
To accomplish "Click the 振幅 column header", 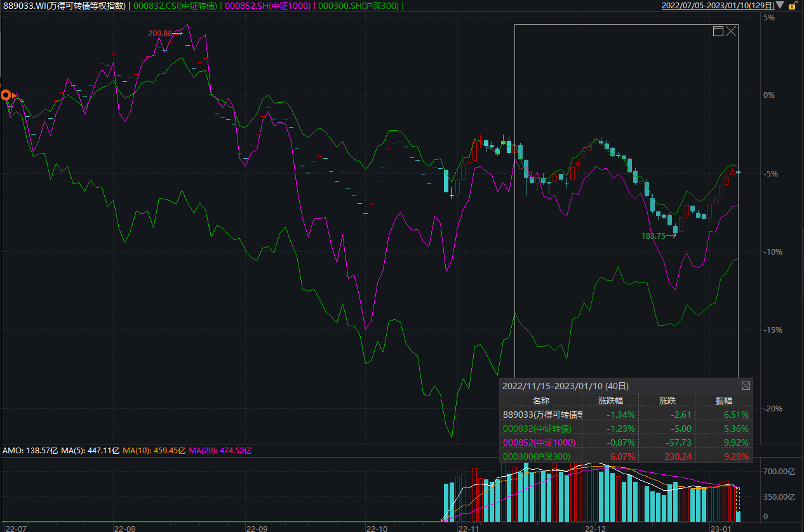I will click(x=724, y=401).
